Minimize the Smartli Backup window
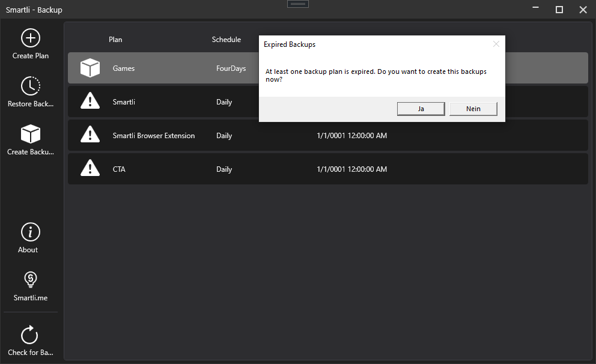The width and height of the screenshot is (596, 364). coord(536,10)
